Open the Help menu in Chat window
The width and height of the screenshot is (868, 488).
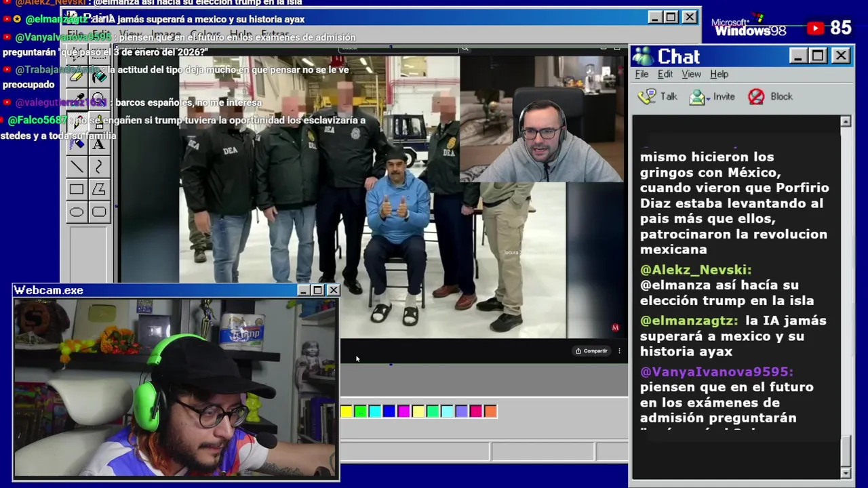click(719, 74)
